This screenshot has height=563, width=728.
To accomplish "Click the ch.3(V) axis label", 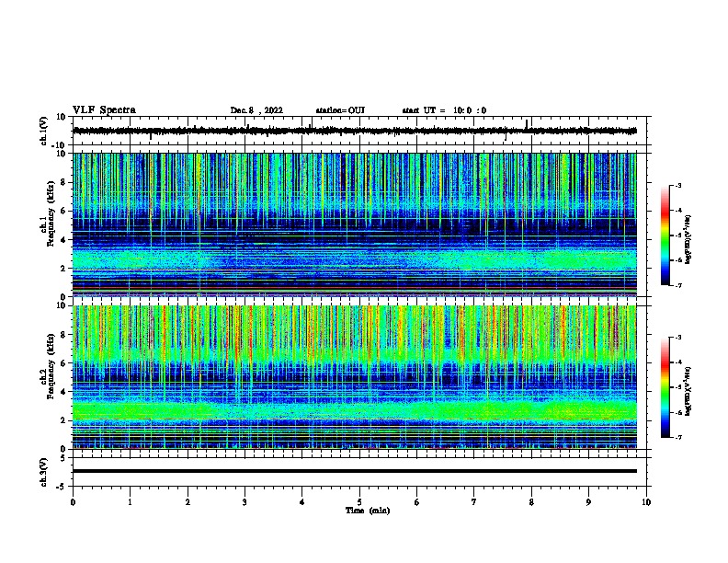I will click(44, 472).
